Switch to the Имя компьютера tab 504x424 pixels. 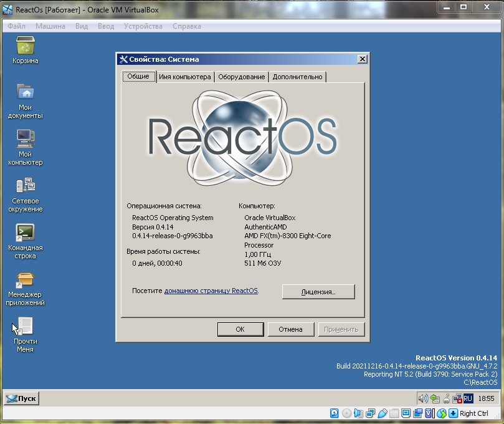point(185,77)
